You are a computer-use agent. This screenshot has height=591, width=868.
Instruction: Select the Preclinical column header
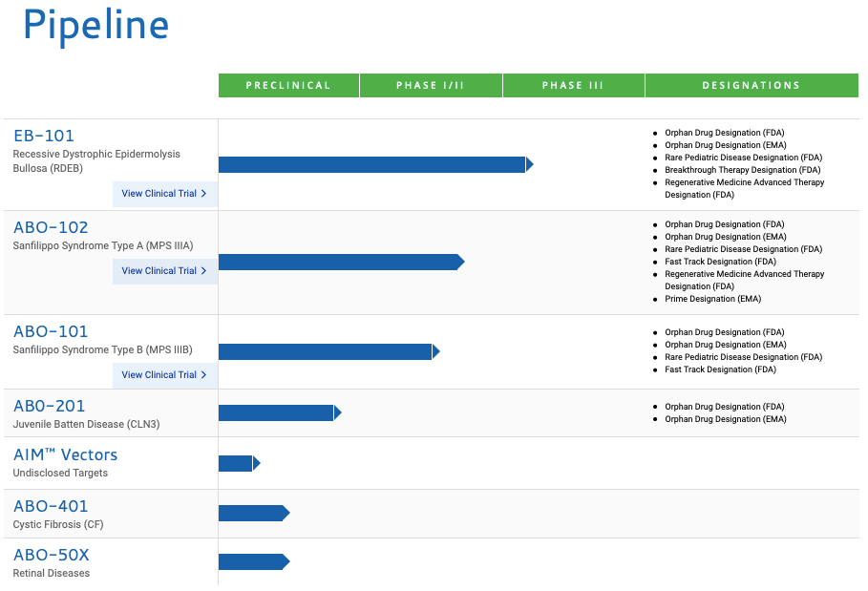[288, 86]
